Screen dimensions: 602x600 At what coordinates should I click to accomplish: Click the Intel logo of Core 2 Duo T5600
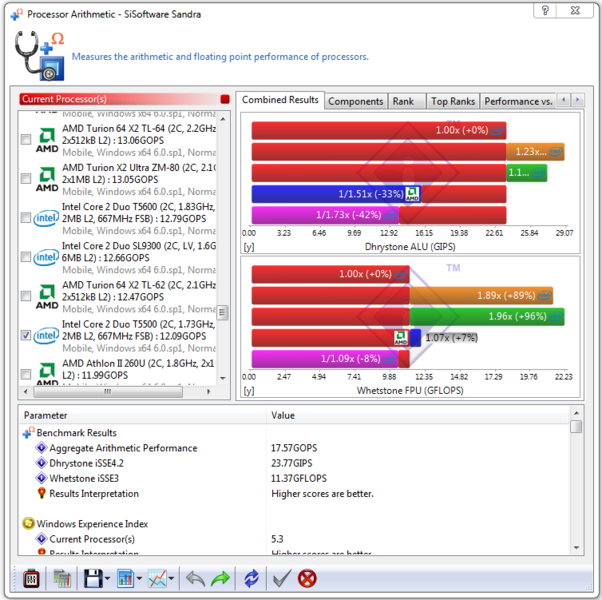tap(46, 218)
